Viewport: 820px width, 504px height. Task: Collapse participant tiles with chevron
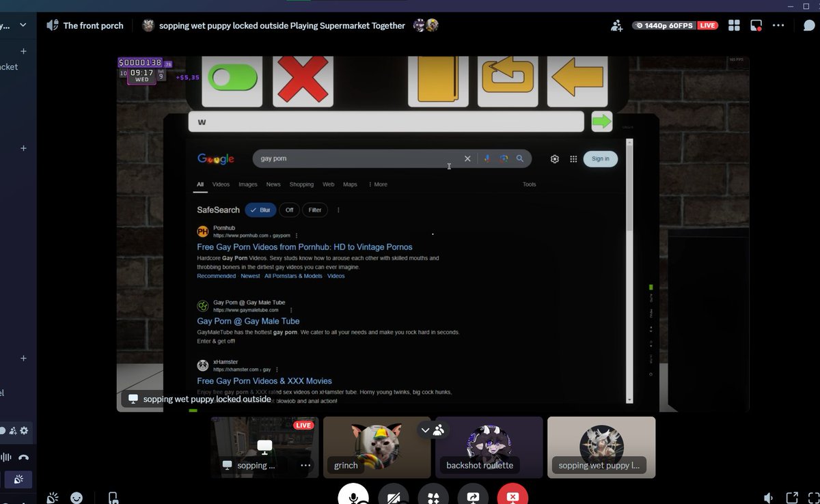425,430
